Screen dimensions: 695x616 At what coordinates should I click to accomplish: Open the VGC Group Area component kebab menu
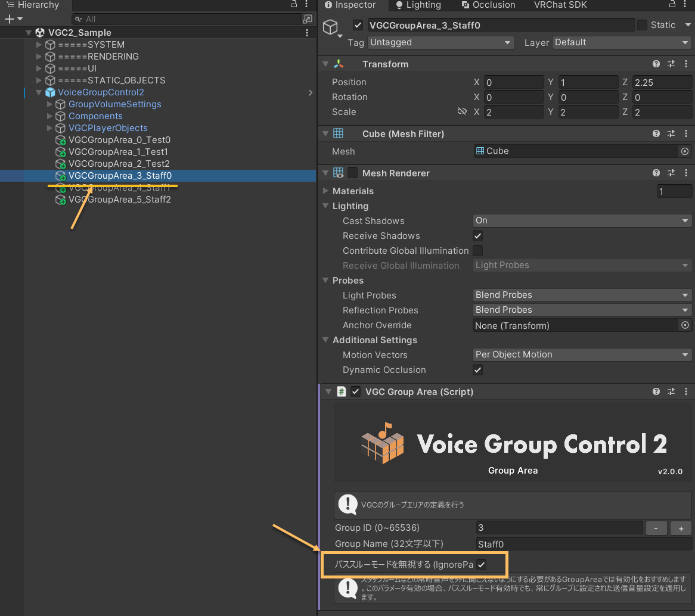tap(685, 391)
